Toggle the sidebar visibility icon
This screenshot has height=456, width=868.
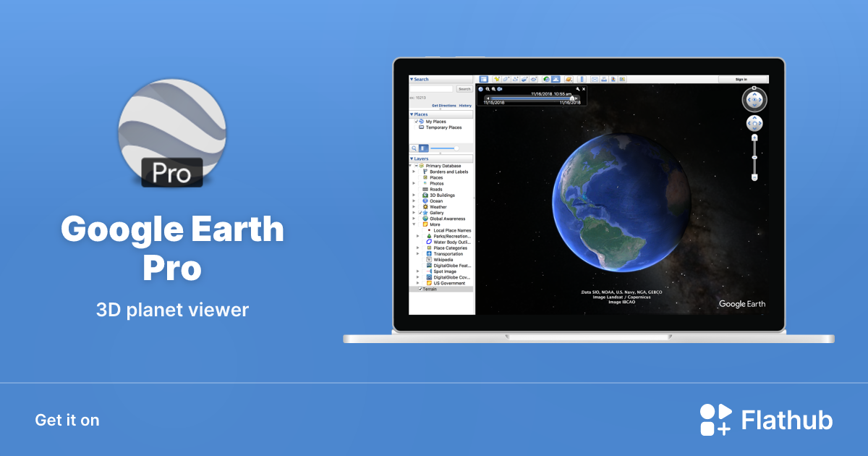click(484, 79)
